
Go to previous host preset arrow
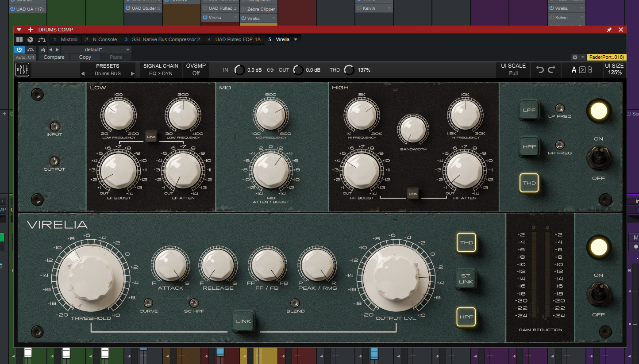[50, 50]
